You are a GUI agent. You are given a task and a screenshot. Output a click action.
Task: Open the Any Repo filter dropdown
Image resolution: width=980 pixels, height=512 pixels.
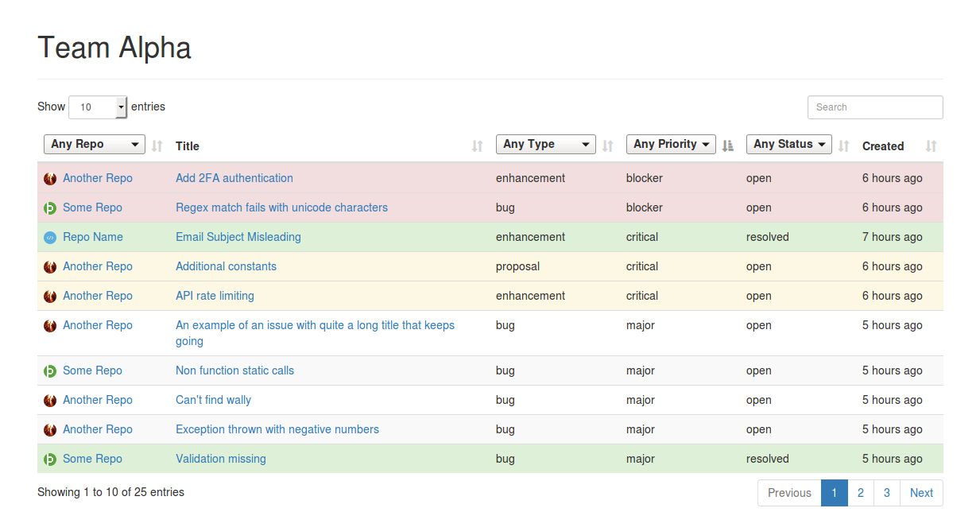coord(95,145)
